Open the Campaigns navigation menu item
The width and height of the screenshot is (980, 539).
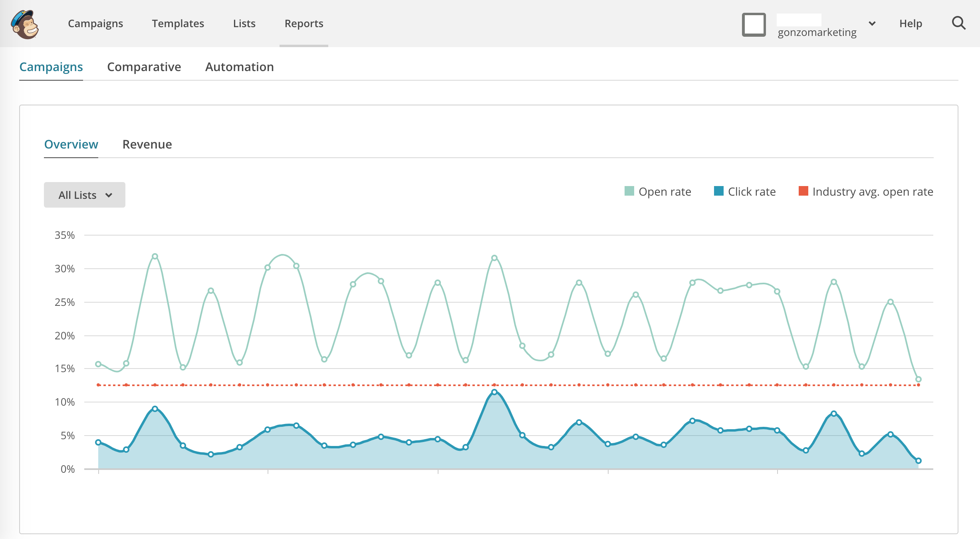coord(95,23)
